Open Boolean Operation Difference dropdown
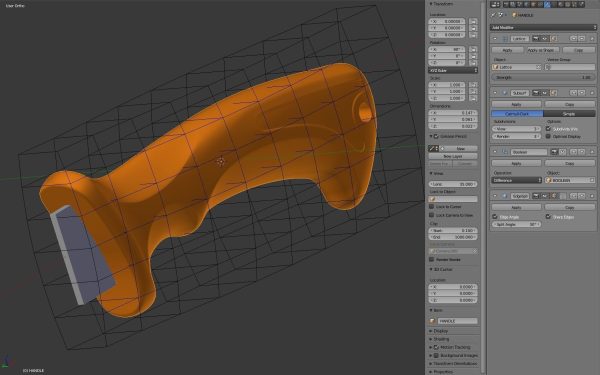Viewport: 600px width, 375px height. (517, 180)
